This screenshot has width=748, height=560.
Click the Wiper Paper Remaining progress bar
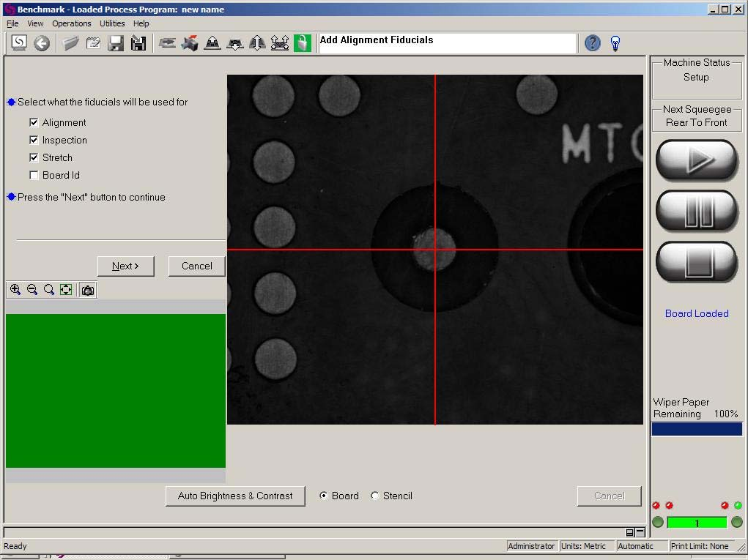(696, 429)
